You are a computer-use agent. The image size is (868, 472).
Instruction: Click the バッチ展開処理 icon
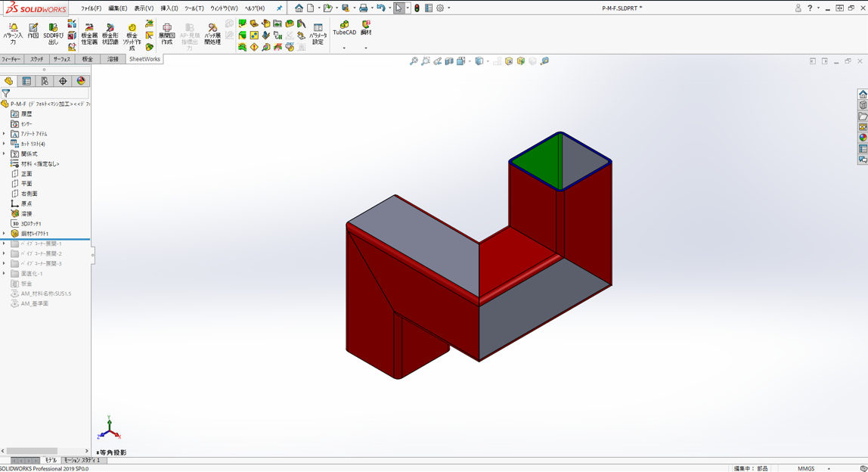tap(212, 33)
